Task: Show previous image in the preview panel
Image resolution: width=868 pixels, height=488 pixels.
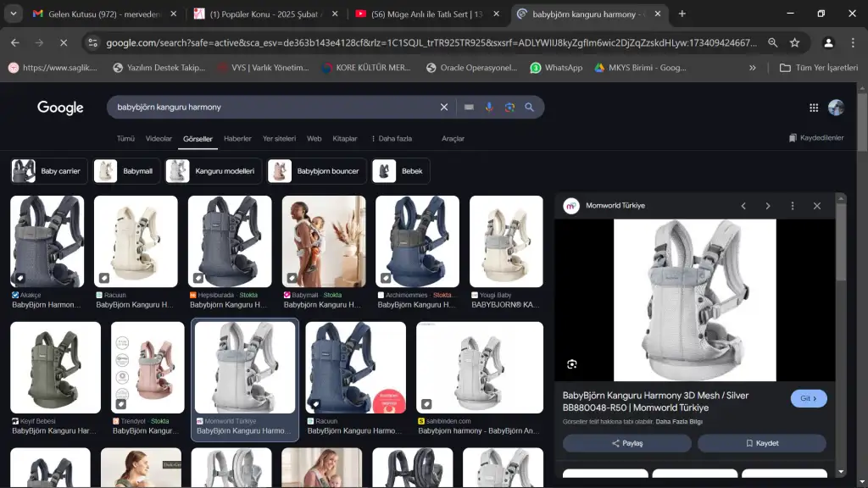Action: (x=743, y=206)
